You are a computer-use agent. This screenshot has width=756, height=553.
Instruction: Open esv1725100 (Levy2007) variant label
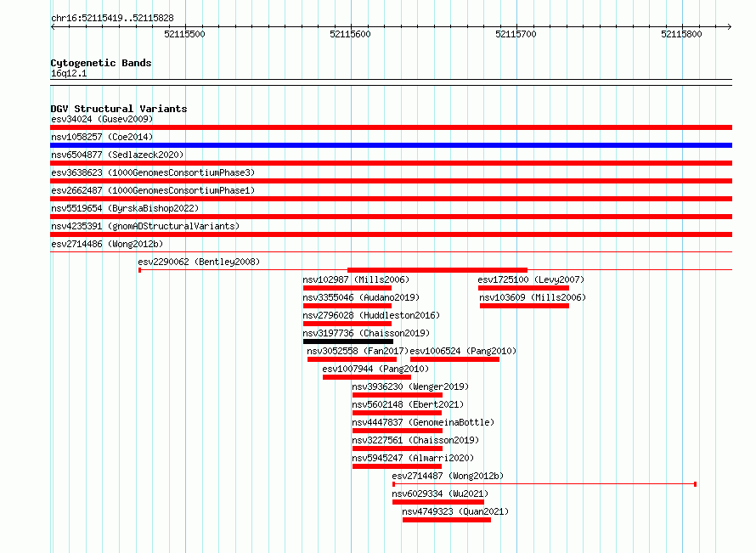pyautogui.click(x=531, y=279)
